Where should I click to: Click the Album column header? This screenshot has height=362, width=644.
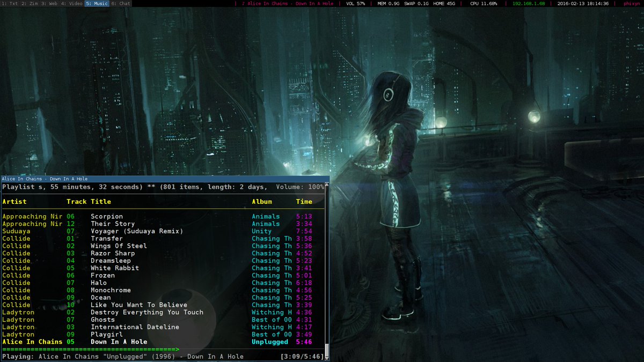pos(262,202)
